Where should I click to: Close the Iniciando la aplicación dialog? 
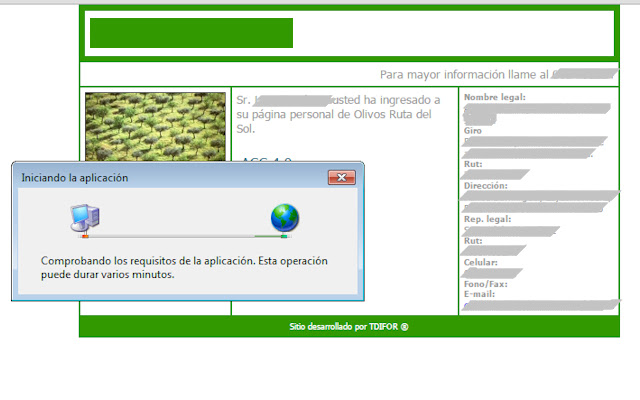[342, 178]
